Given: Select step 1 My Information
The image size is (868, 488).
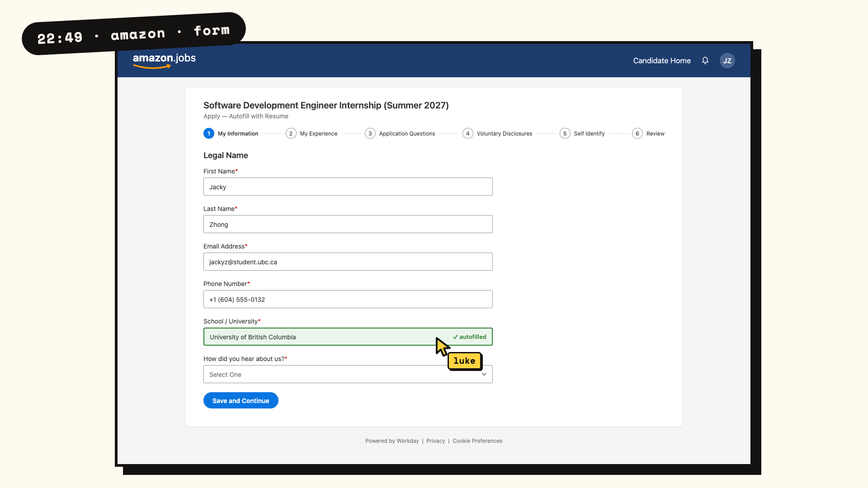Looking at the screenshot, I should click(231, 133).
